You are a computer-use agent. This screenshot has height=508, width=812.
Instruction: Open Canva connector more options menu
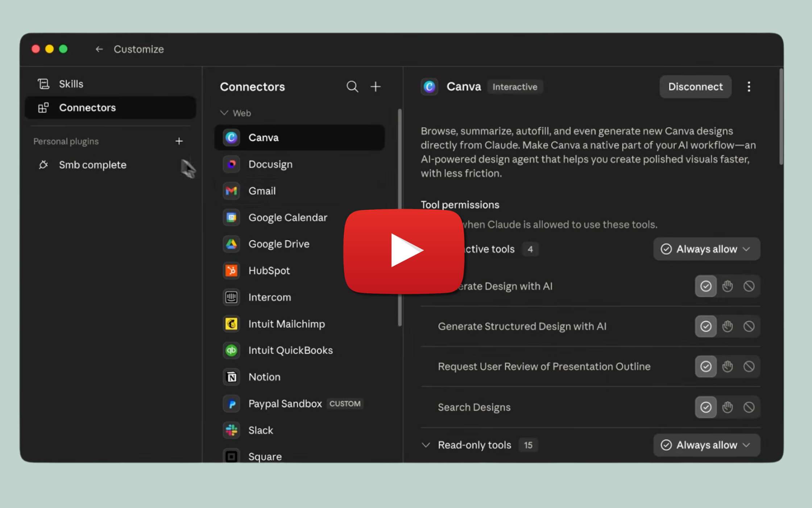[749, 87]
